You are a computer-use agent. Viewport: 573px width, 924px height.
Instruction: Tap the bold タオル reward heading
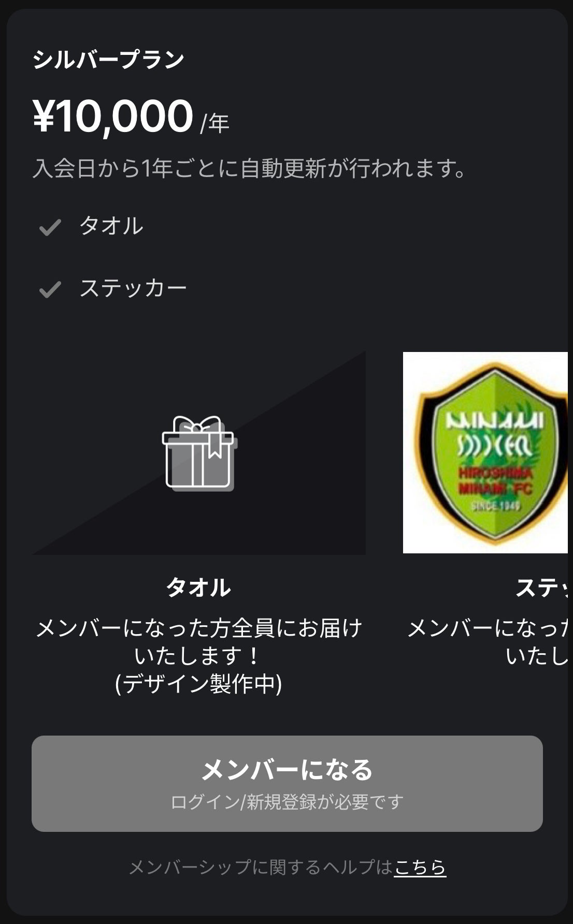[x=198, y=588]
